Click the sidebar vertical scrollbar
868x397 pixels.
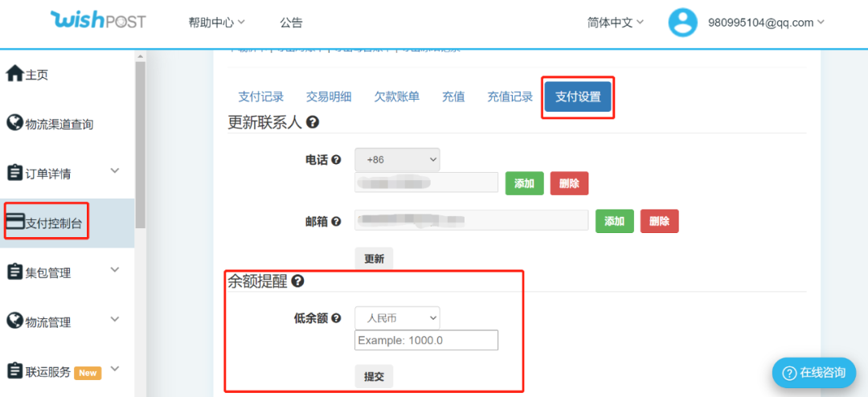point(140,145)
